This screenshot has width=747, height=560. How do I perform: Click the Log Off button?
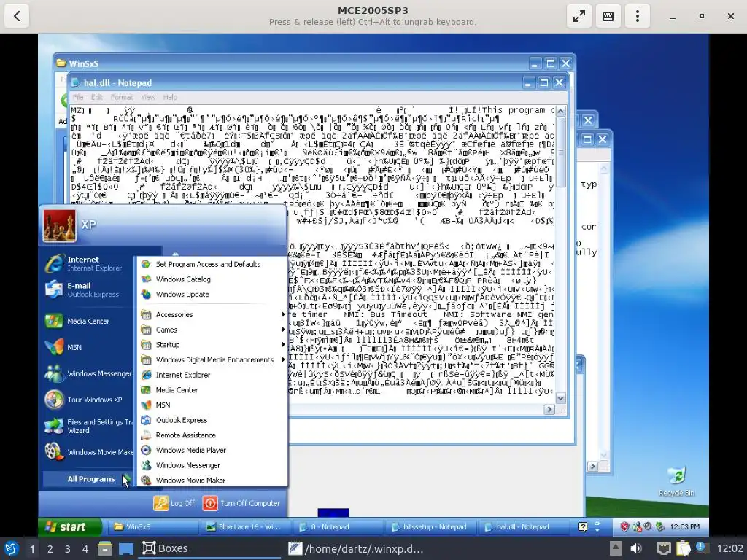click(174, 503)
